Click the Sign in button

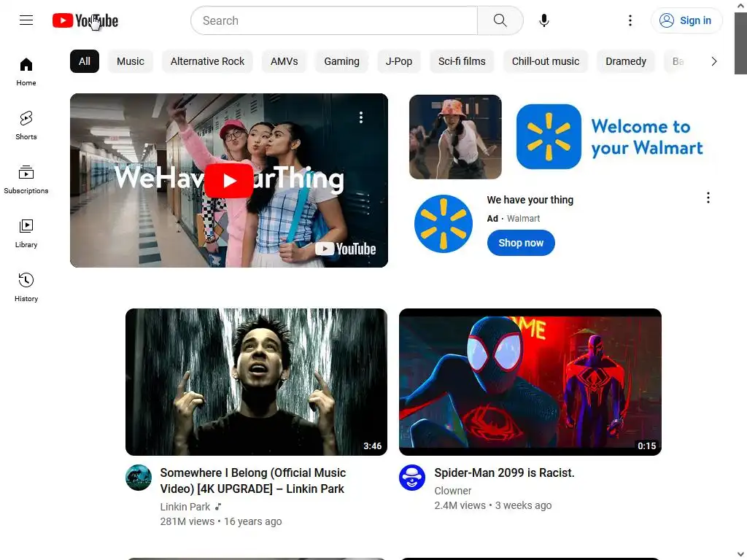(686, 20)
